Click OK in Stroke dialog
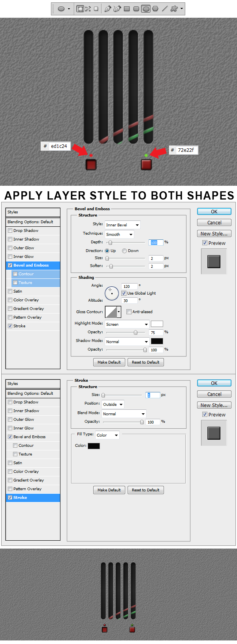Image resolution: width=237 pixels, height=644 pixels. point(214,383)
